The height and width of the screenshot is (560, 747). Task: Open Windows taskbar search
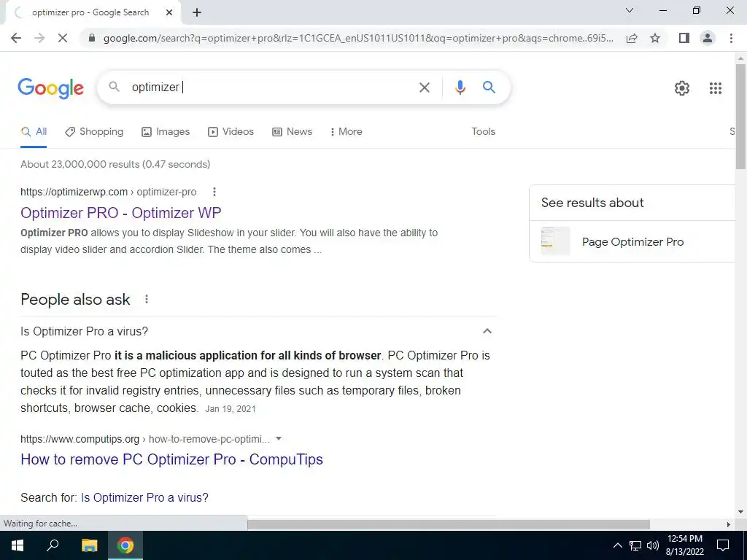click(x=53, y=545)
